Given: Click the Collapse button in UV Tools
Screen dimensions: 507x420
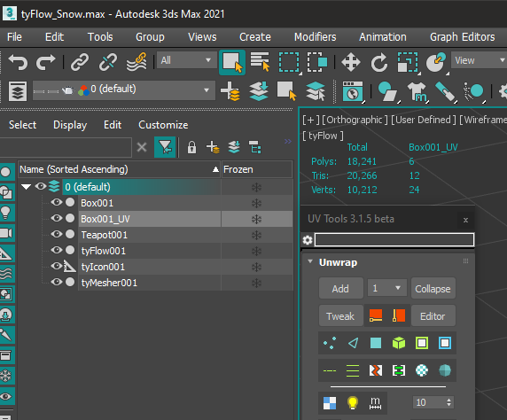Looking at the screenshot, I should pyautogui.click(x=433, y=288).
